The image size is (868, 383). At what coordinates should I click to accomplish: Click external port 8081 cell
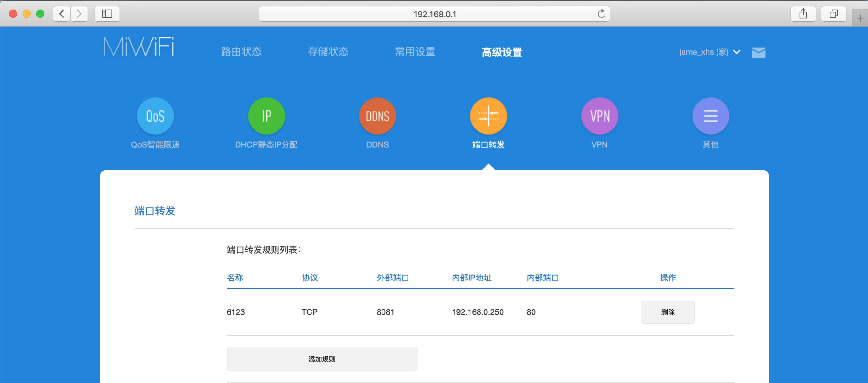(x=386, y=312)
